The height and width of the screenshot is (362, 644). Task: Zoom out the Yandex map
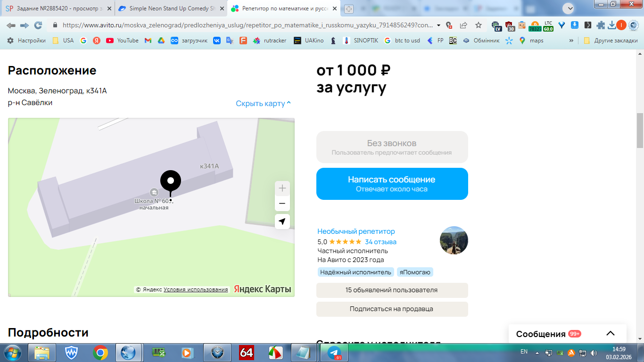[x=282, y=204]
